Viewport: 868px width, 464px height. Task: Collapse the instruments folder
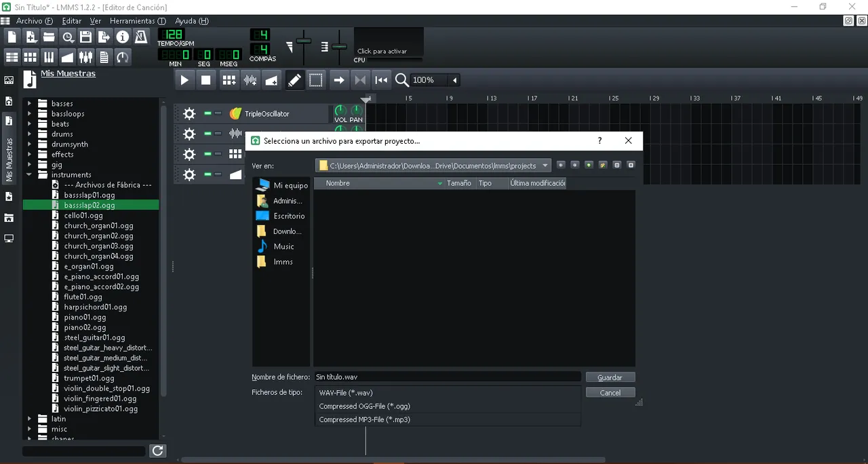click(x=29, y=175)
